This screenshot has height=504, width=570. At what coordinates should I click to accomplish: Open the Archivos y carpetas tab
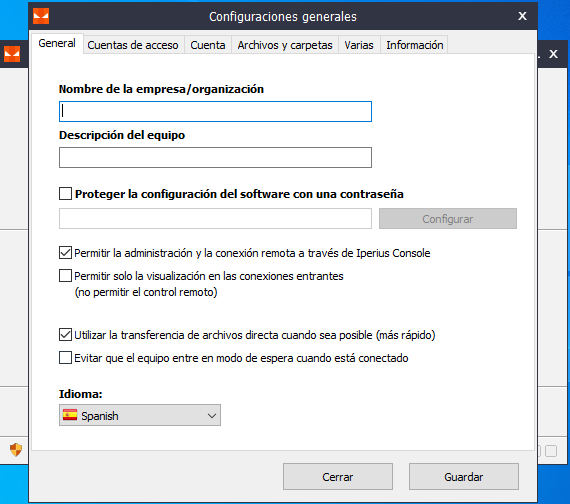click(x=285, y=45)
